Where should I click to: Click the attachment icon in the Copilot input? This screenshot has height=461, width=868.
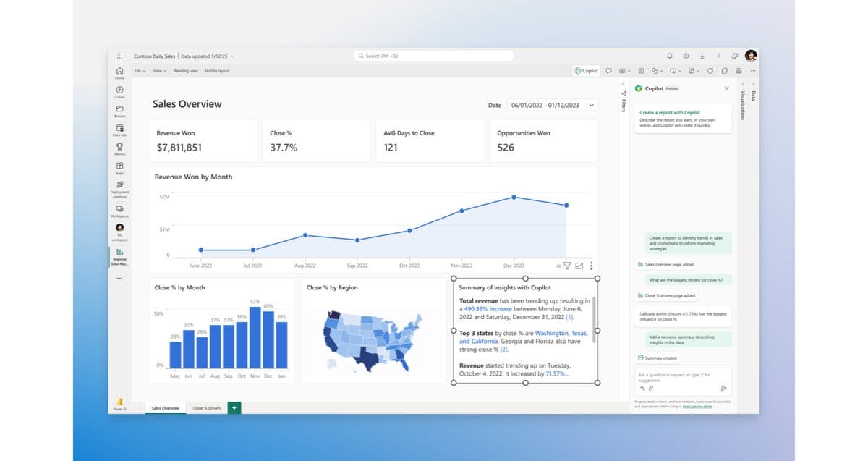650,388
